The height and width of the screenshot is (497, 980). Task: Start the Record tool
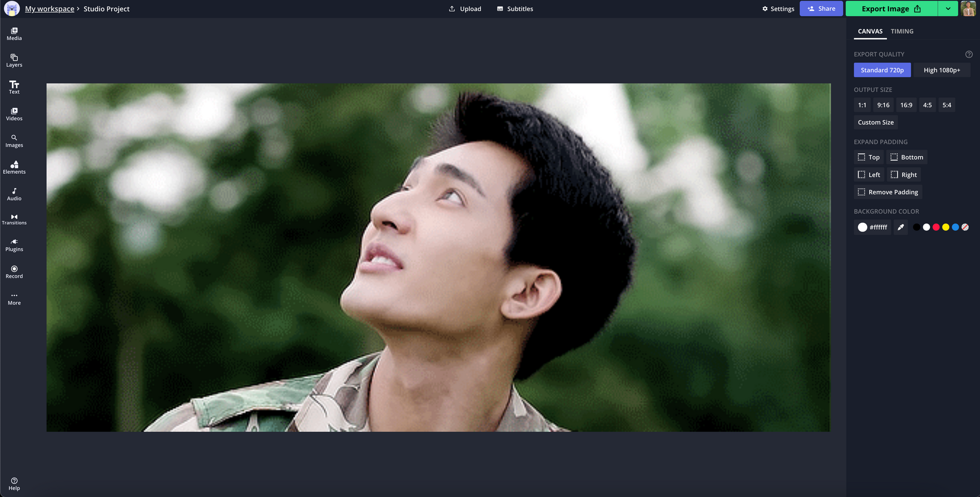14,272
